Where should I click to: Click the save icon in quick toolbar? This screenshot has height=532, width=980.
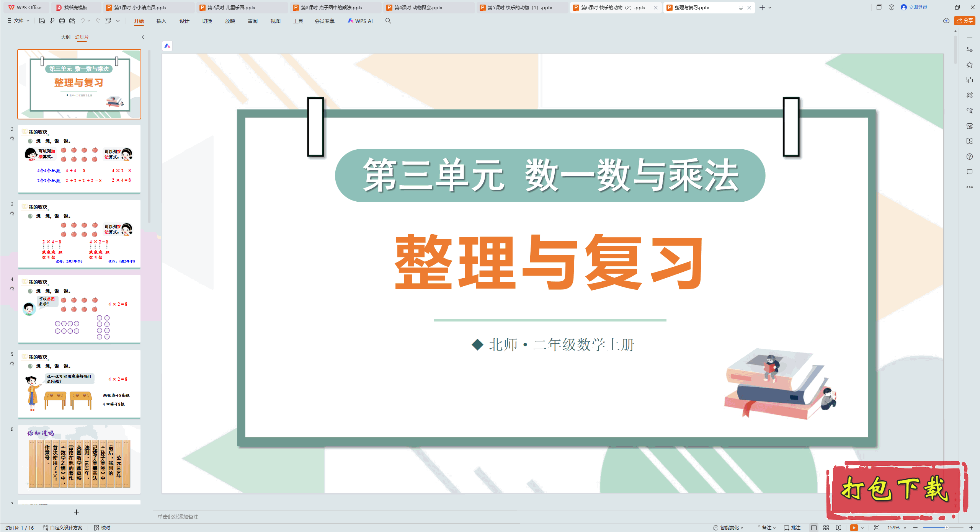click(42, 21)
